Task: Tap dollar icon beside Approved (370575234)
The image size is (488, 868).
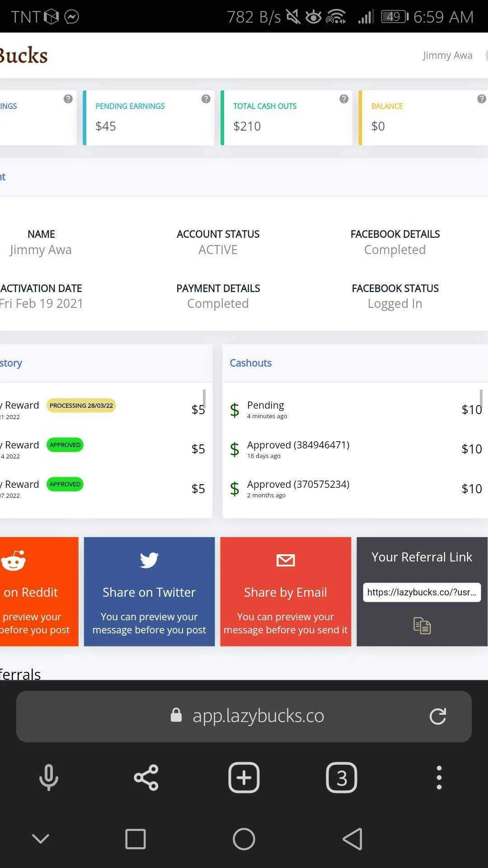Action: (x=235, y=489)
